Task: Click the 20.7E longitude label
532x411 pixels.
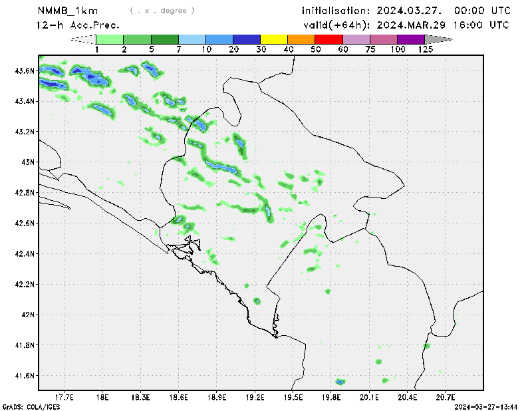Action: click(x=446, y=398)
